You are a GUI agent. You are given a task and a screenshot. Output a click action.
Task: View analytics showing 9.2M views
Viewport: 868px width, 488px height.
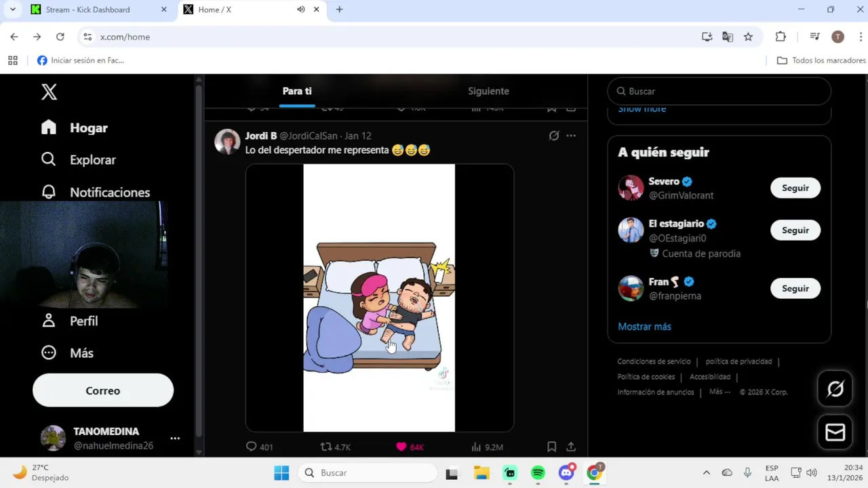tap(487, 447)
